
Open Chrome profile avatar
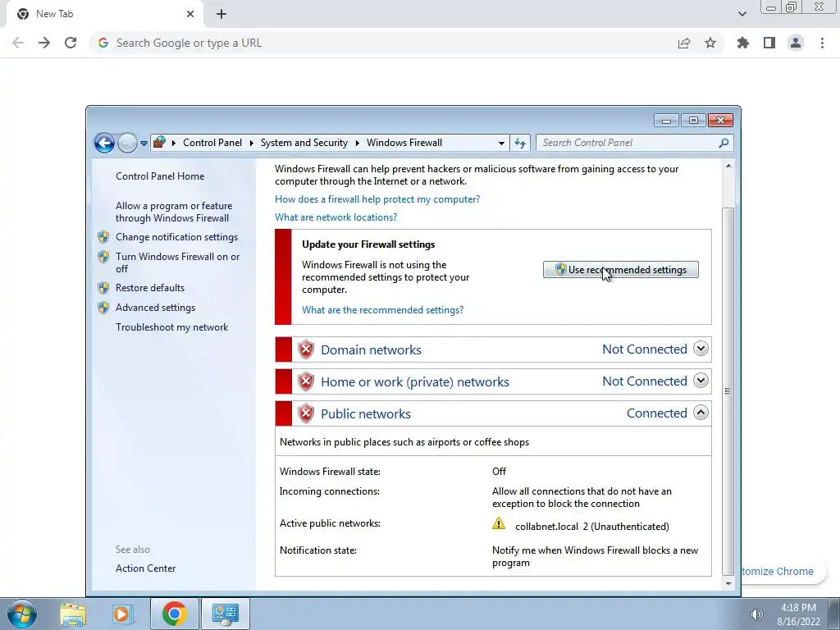pyautogui.click(x=796, y=43)
